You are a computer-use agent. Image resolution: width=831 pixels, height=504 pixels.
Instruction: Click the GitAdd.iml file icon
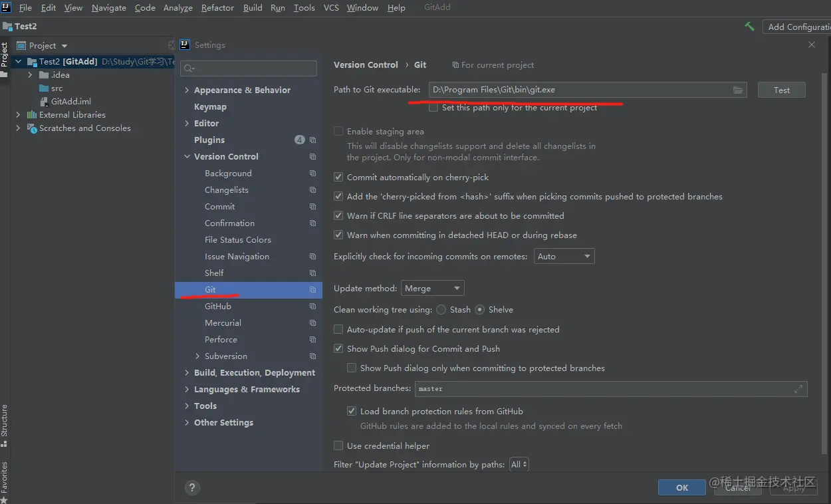(45, 102)
